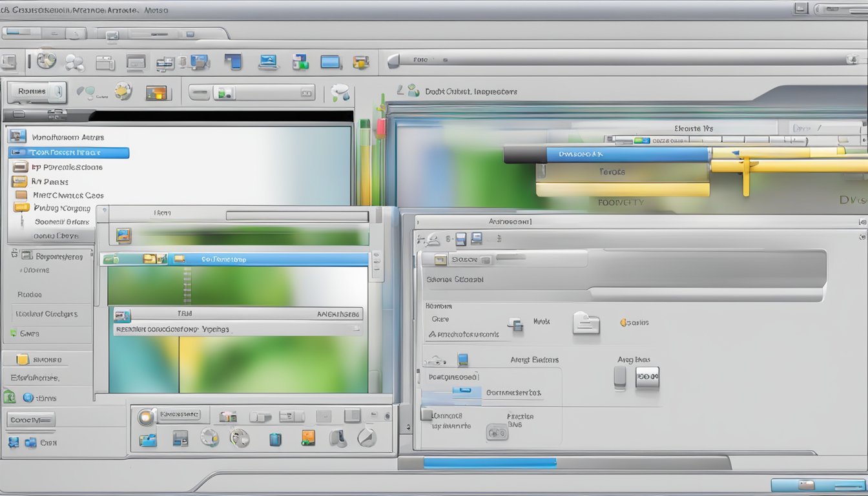This screenshot has height=496, width=868.
Task: Click the Gsarios label with orange icon
Action: [634, 322]
